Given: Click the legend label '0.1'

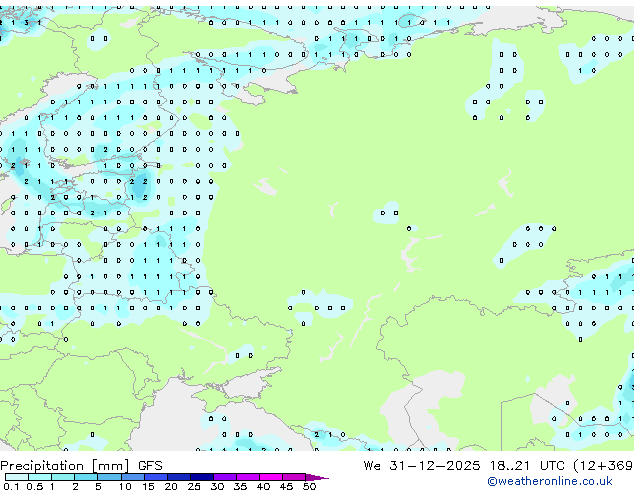Looking at the screenshot, I should tap(11, 486).
